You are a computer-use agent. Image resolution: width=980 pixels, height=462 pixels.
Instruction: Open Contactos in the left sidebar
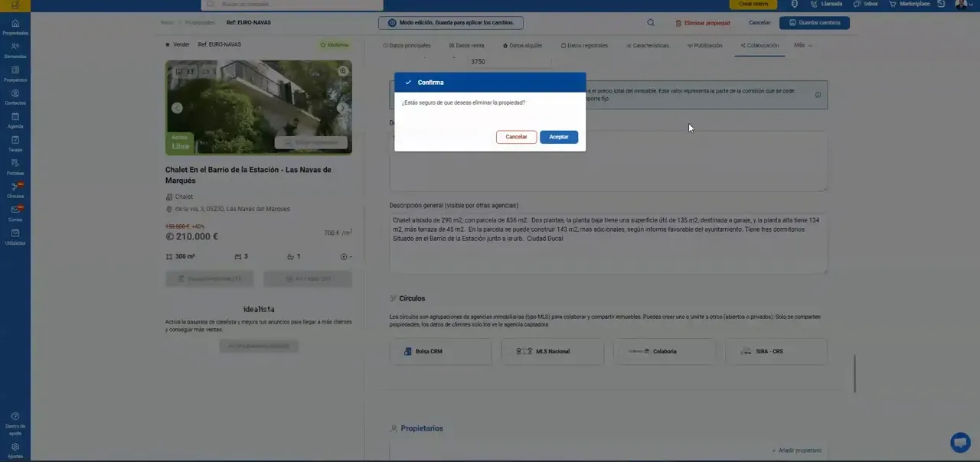(x=15, y=97)
